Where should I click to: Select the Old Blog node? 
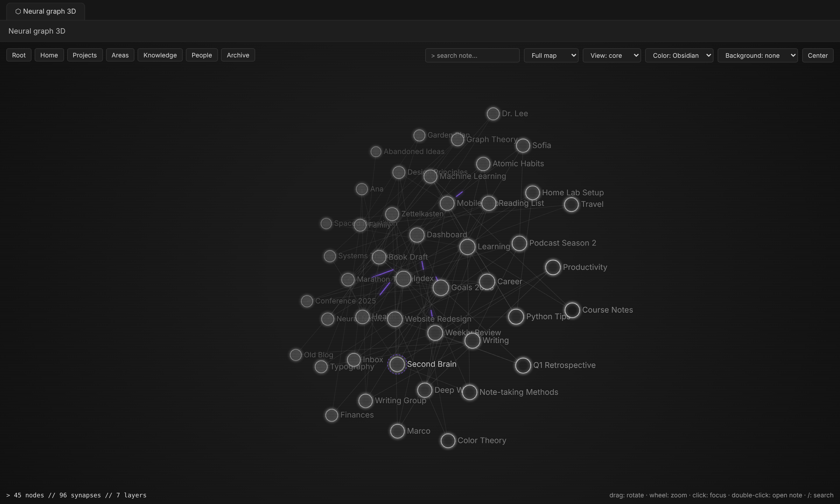click(296, 355)
